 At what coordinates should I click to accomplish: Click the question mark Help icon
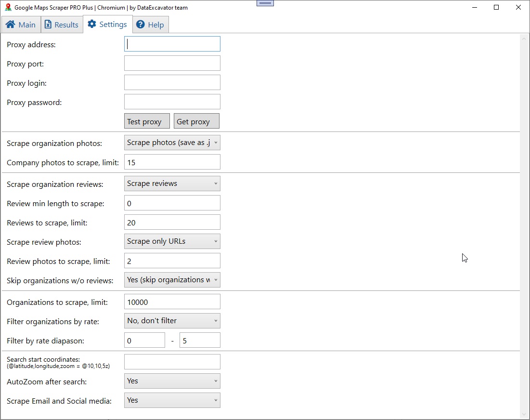140,25
